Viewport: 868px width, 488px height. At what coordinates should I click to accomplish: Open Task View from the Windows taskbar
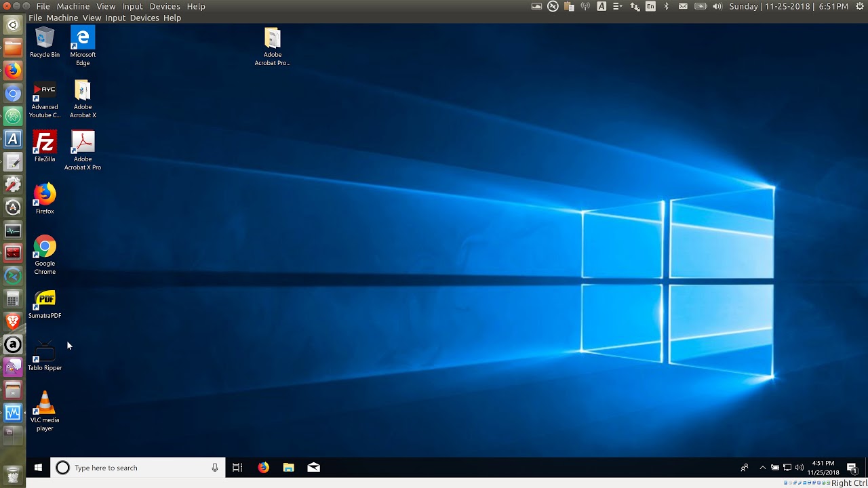[237, 468]
